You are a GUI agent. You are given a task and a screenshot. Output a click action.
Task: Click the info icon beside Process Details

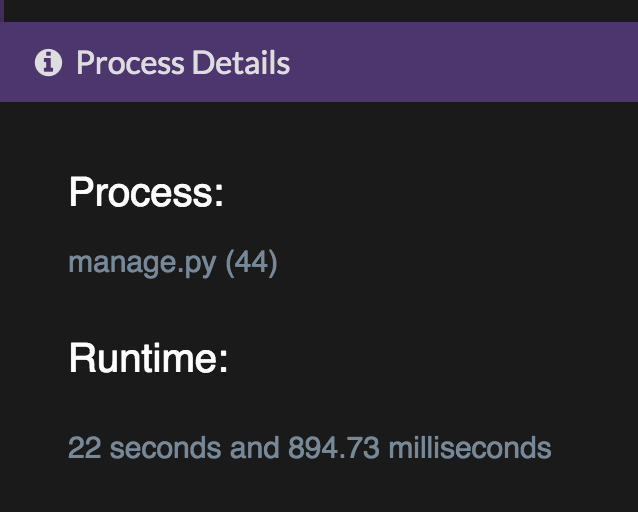(x=48, y=63)
